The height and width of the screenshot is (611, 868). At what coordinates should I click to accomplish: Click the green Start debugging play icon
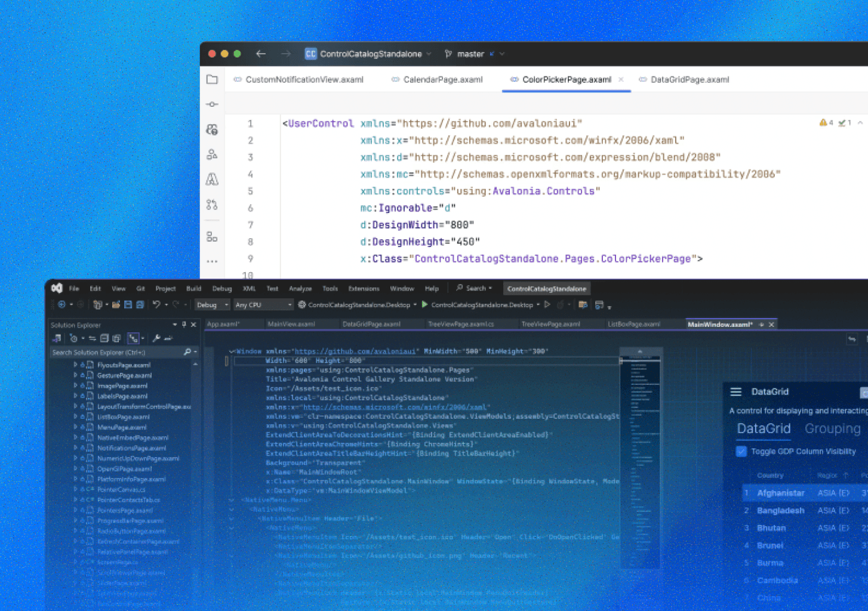click(x=424, y=304)
